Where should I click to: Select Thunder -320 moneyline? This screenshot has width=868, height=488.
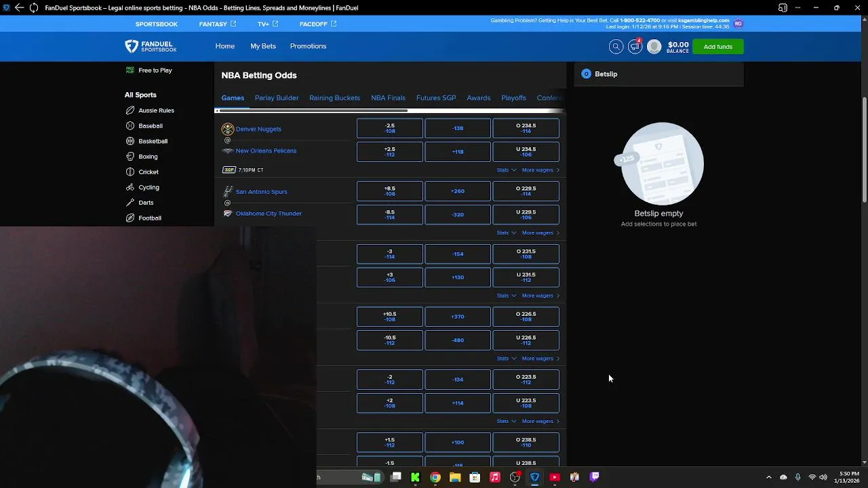[x=458, y=214]
